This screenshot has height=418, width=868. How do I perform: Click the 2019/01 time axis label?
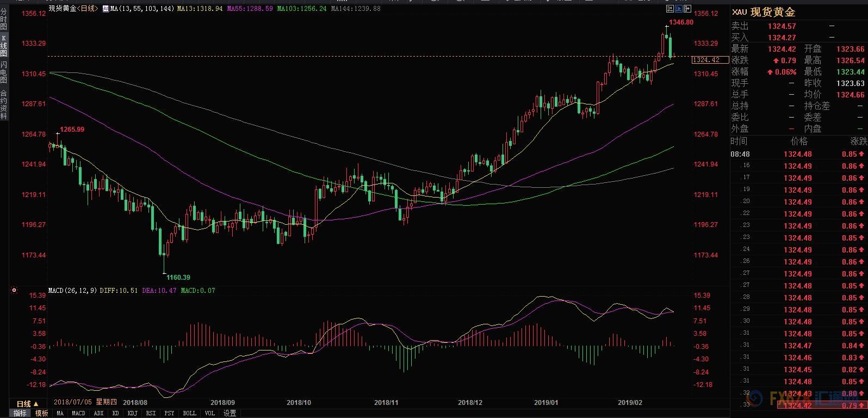(x=546, y=403)
